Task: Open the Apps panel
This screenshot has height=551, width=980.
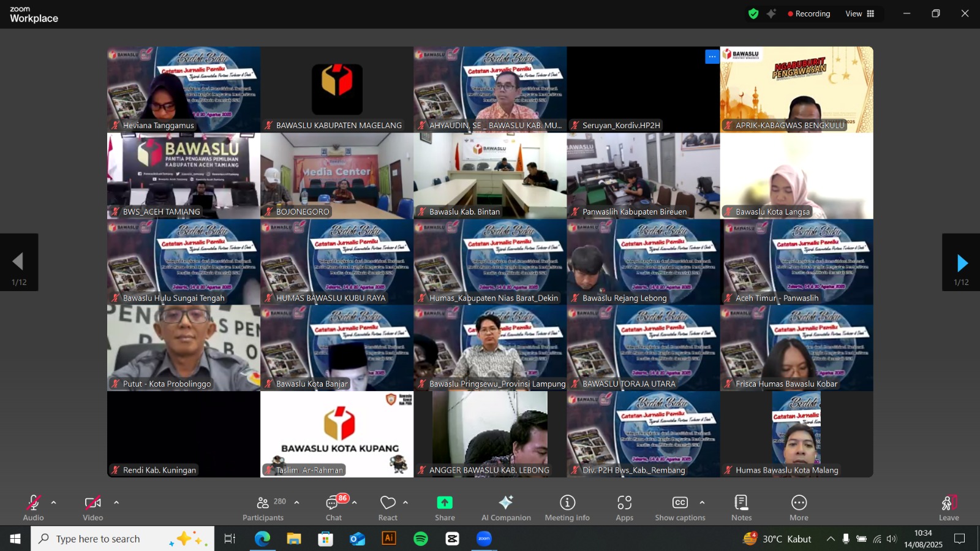Action: pos(624,508)
